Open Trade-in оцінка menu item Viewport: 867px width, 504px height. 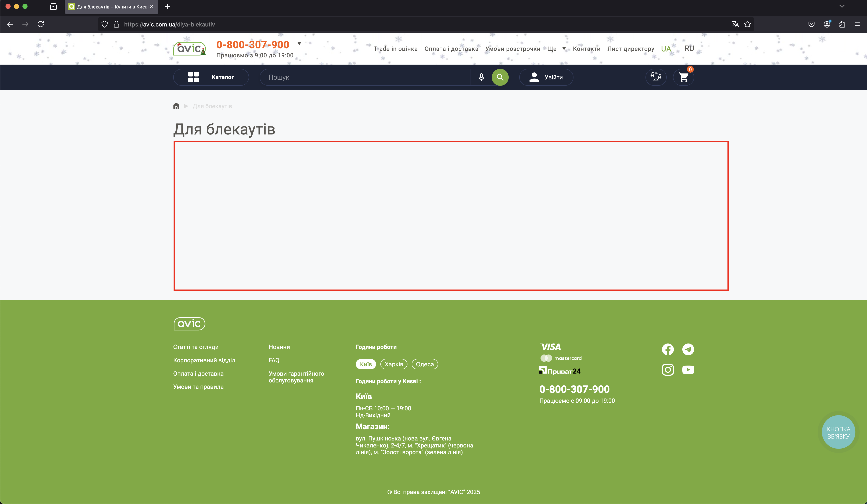pos(395,49)
